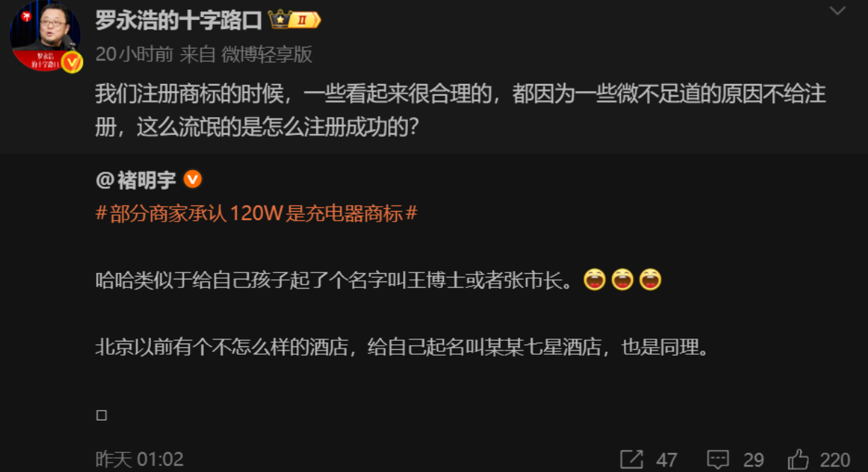Click the orange V verified badge on avatar
This screenshot has width=868, height=472.
[x=71, y=63]
